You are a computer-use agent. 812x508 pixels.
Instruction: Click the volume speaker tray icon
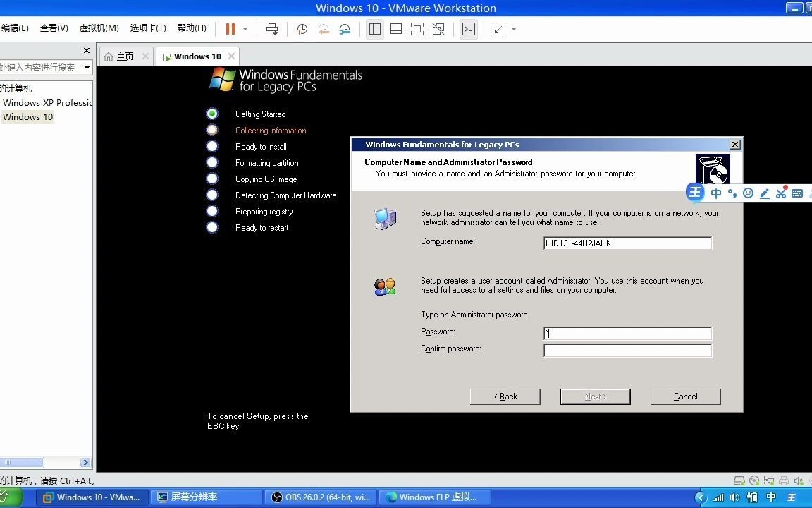pyautogui.click(x=734, y=497)
